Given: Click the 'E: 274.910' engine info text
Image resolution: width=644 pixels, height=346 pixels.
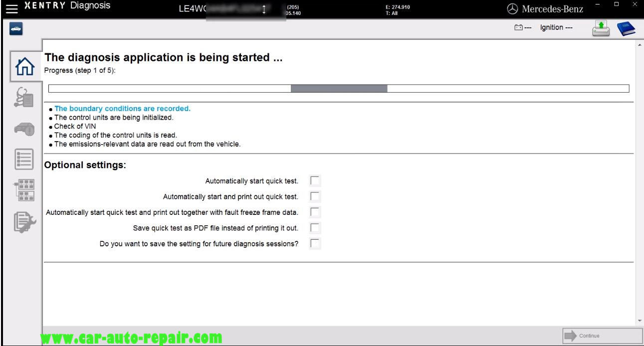Looking at the screenshot, I should (x=397, y=6).
